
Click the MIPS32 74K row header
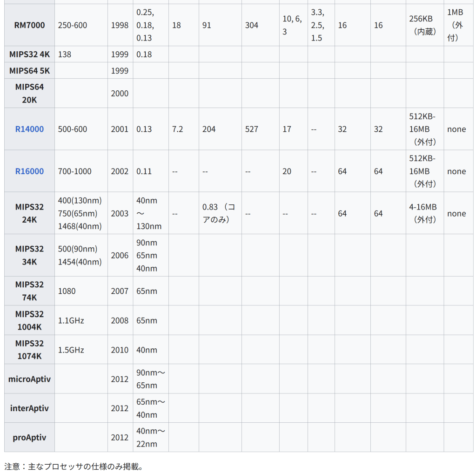pos(29,291)
